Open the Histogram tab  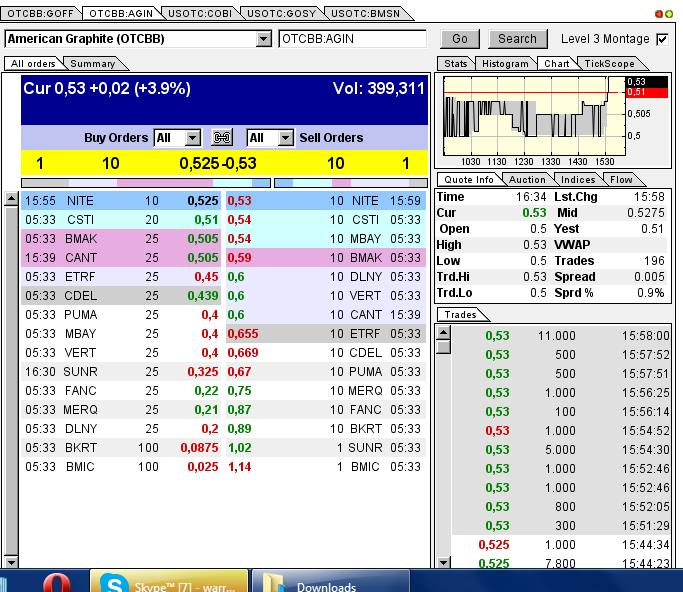[505, 63]
